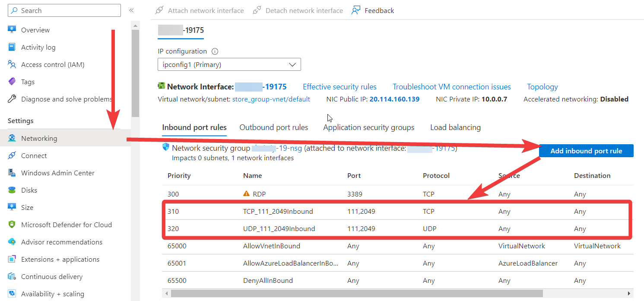Screen dimensions: 644x301
Task: Click the Access control (IAM) icon
Action: click(x=12, y=64)
